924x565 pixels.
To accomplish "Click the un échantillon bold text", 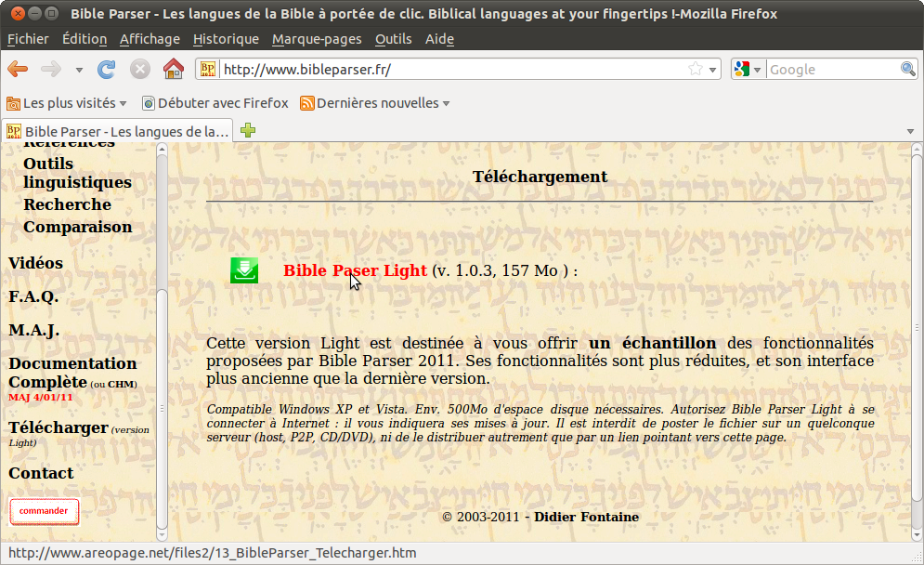I will 652,343.
